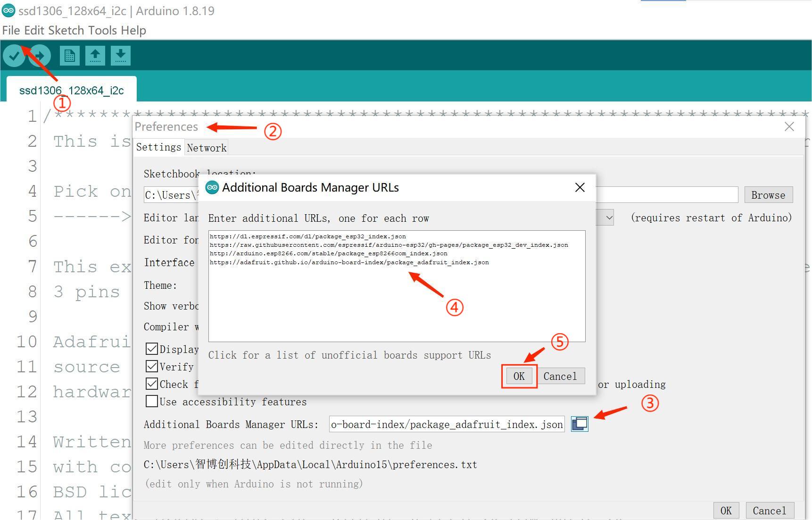812x520 pixels.
Task: Open the Tools menu
Action: (102, 30)
